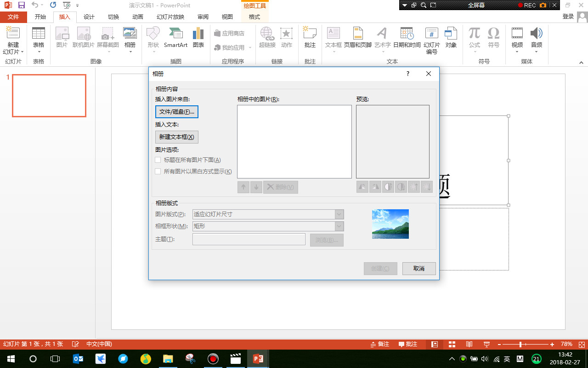588x368 pixels.
Task: Enable 标题在所有图片下面 option
Action: click(x=158, y=160)
